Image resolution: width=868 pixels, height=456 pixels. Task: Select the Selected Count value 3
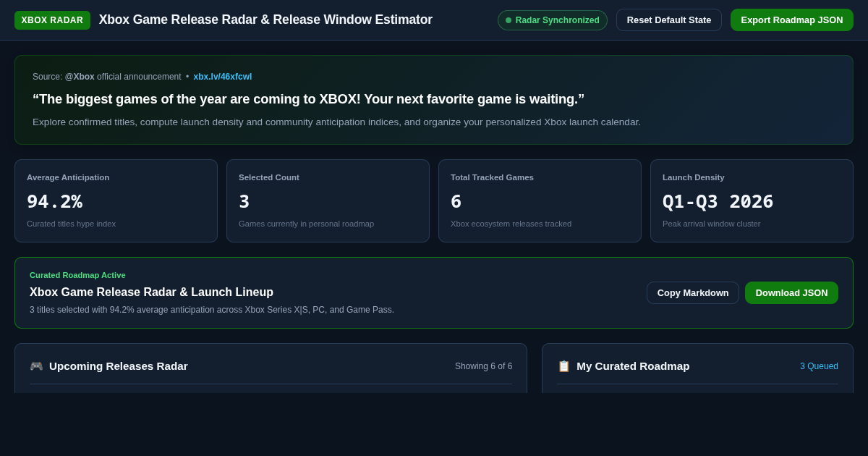(x=244, y=201)
